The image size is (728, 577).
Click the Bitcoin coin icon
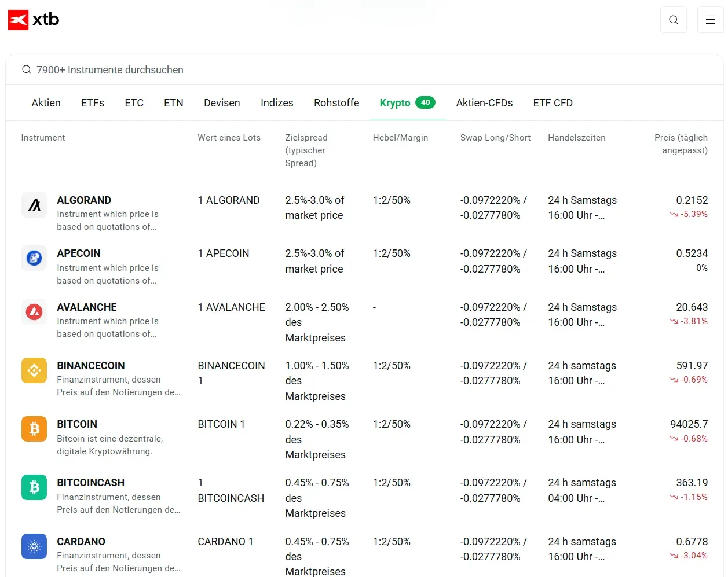click(x=34, y=429)
